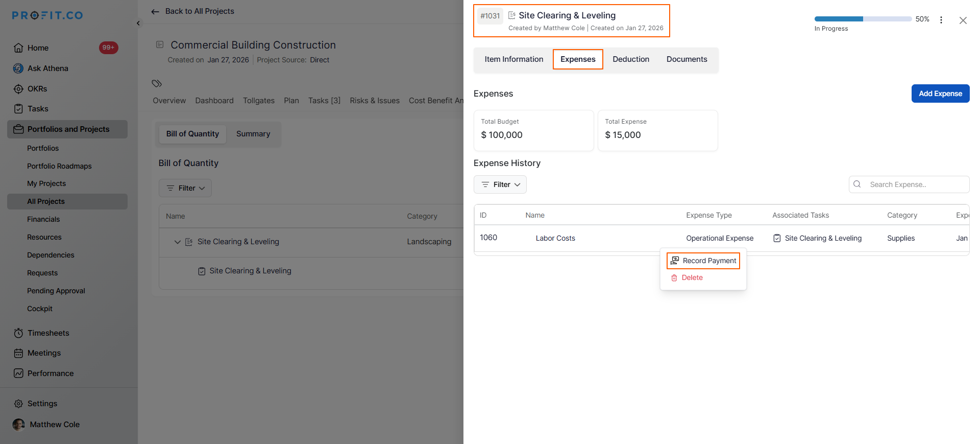Screen dimensions: 980x444
Task: Select Record Payment from context menu
Action: click(703, 261)
